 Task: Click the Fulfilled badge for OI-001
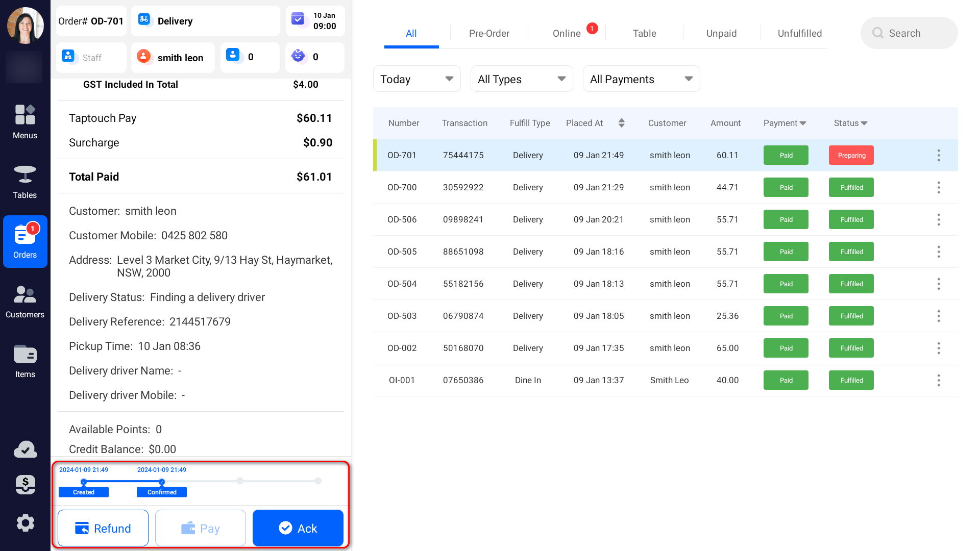click(851, 380)
